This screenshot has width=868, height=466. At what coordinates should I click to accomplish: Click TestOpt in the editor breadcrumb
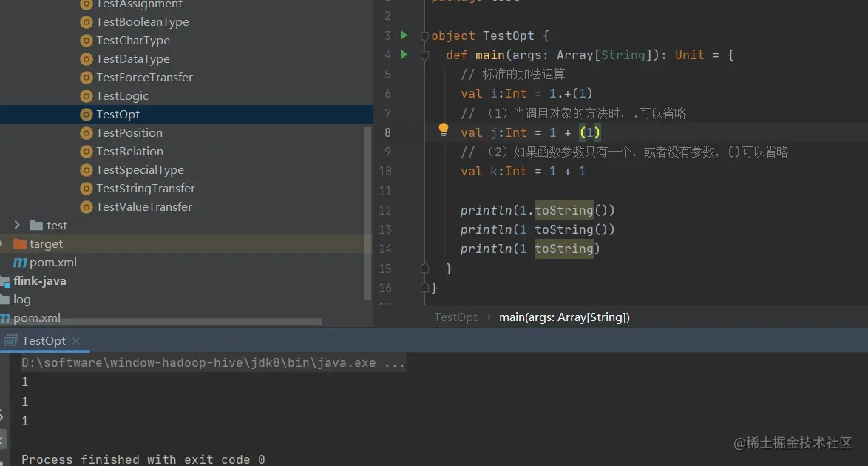tap(455, 317)
